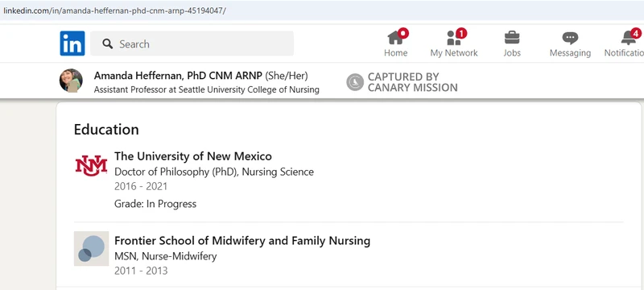Click the LinkedIn logo icon

pyautogui.click(x=72, y=43)
